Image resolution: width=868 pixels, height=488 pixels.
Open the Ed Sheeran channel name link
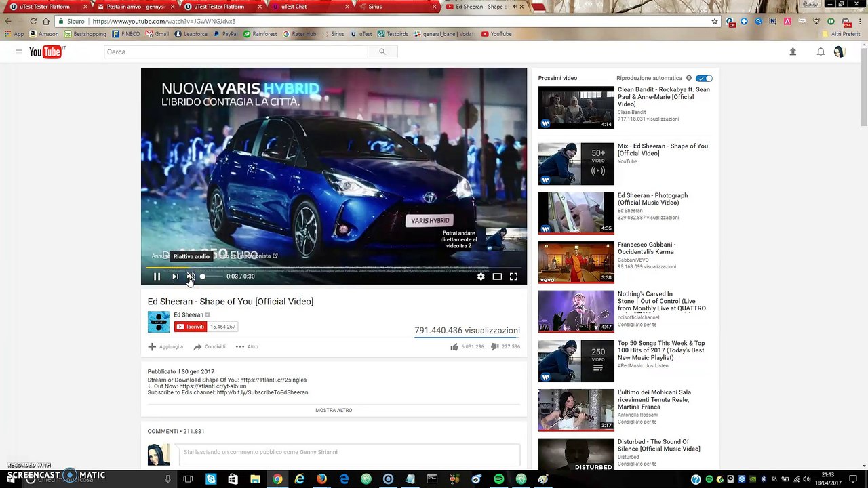[189, 314]
